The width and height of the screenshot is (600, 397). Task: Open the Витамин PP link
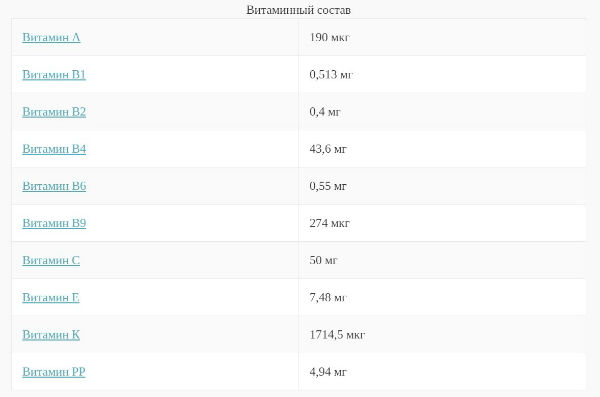point(54,371)
